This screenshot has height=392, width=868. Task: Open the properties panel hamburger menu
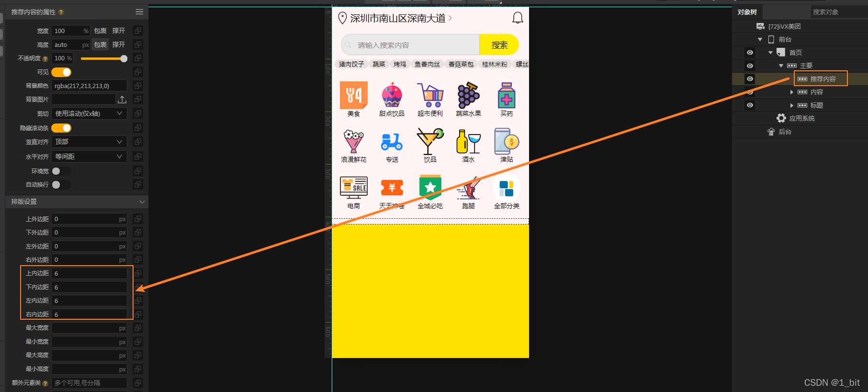pyautogui.click(x=139, y=12)
